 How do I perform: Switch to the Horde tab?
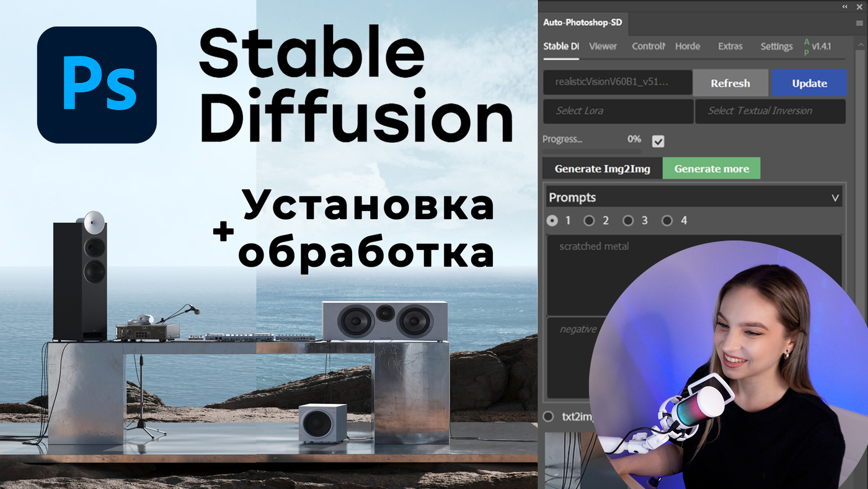tap(688, 46)
